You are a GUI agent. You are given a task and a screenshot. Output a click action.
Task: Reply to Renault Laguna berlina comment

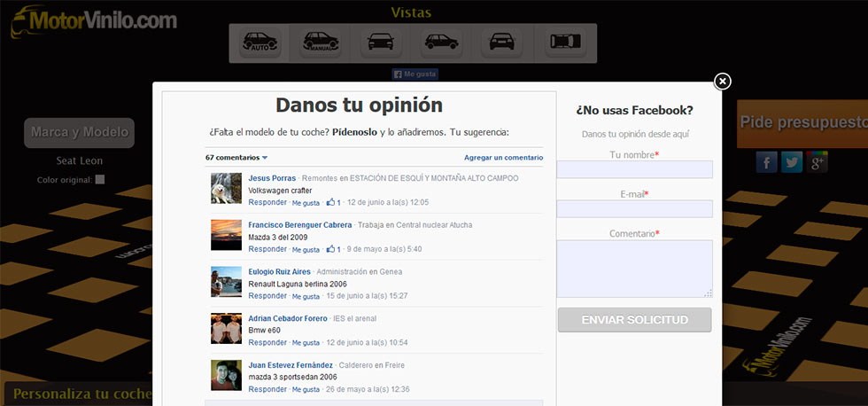tap(267, 296)
